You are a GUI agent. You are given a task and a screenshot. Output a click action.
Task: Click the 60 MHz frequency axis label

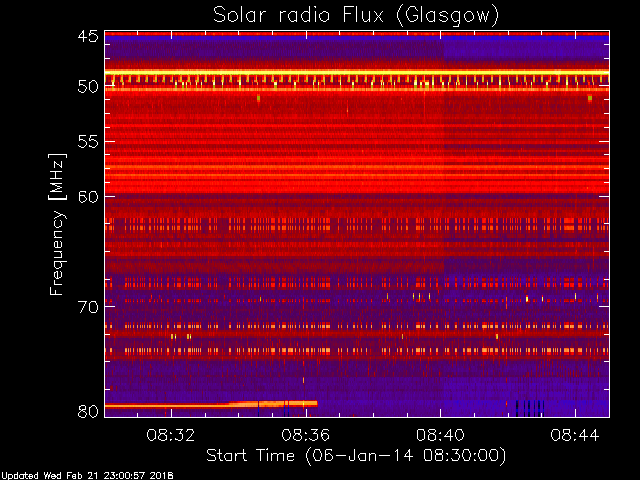click(88, 197)
